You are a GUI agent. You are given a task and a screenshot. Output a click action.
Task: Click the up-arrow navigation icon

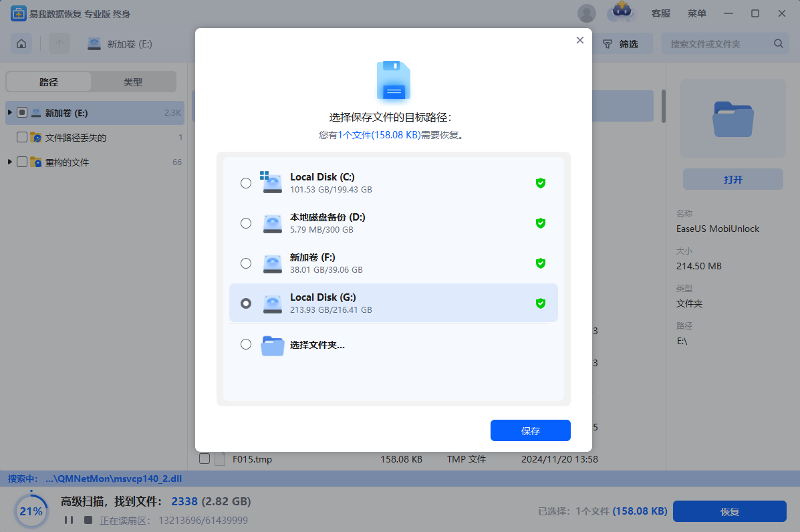pos(59,44)
